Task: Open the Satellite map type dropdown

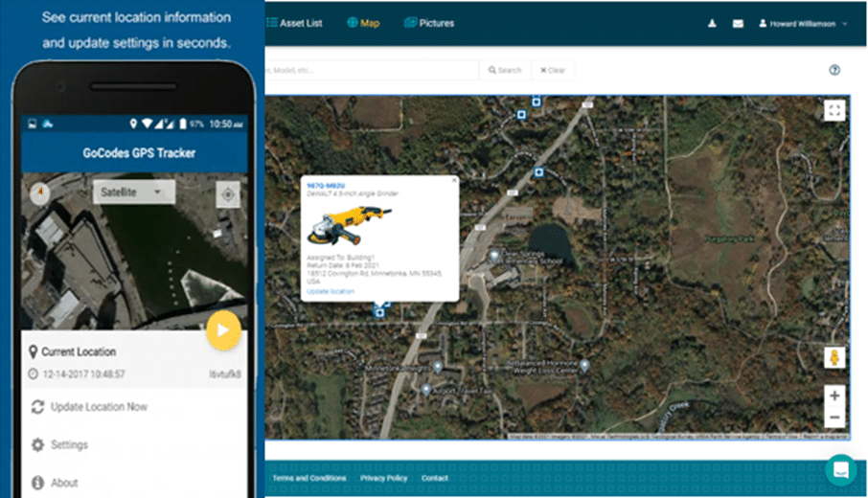Action: (133, 192)
